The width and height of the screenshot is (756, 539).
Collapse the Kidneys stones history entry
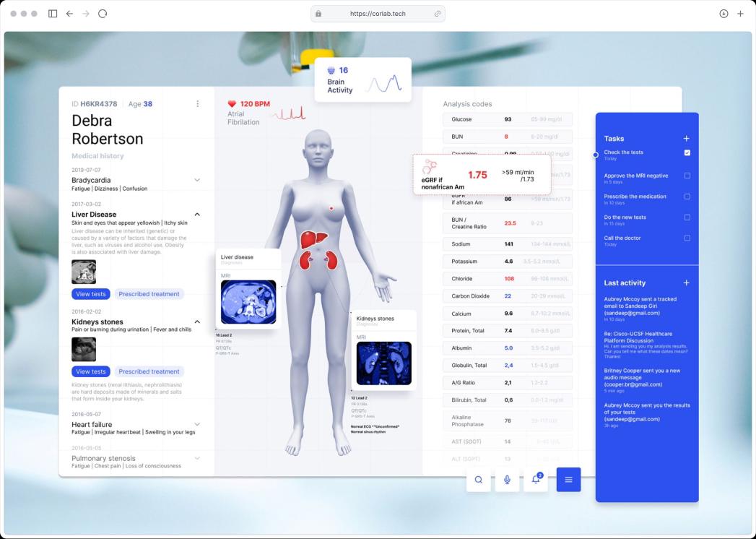197,322
